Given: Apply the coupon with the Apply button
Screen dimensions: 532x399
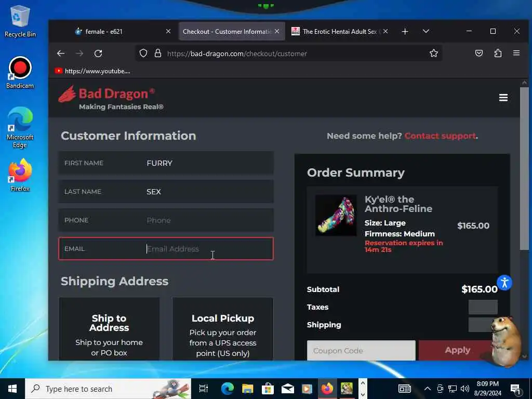Looking at the screenshot, I should pos(457,350).
